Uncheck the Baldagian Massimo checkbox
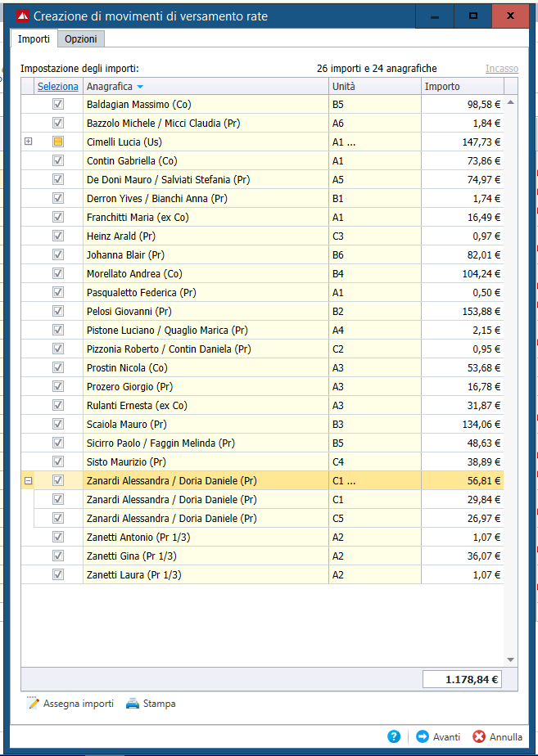The width and height of the screenshot is (538, 756). pyautogui.click(x=58, y=104)
